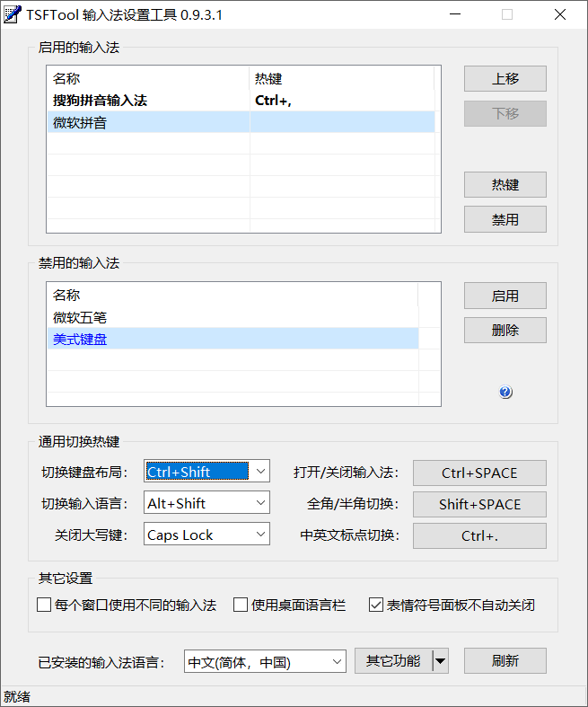Click the 名称 header in disabled list
The image size is (588, 707).
pyautogui.click(x=233, y=296)
